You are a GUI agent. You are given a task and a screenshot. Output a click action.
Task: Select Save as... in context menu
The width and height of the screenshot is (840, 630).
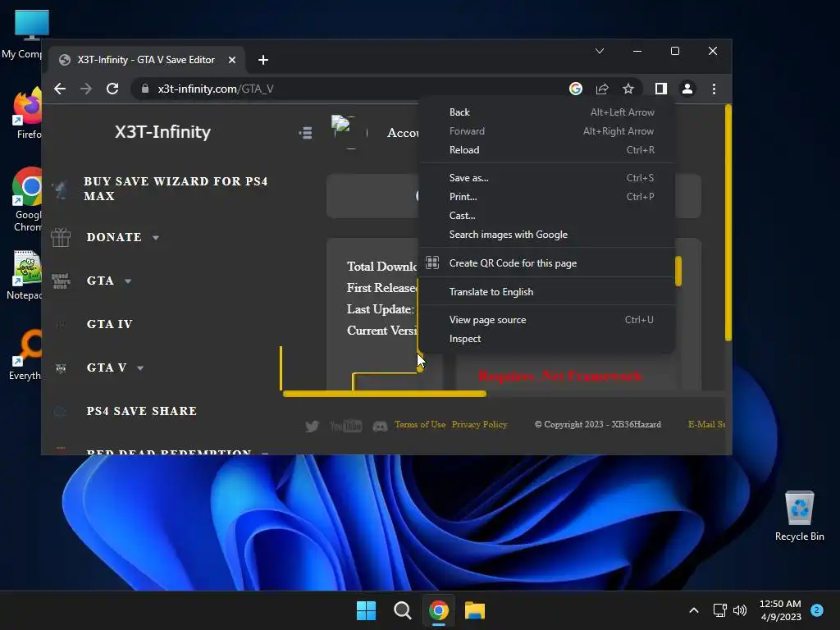click(x=546, y=178)
